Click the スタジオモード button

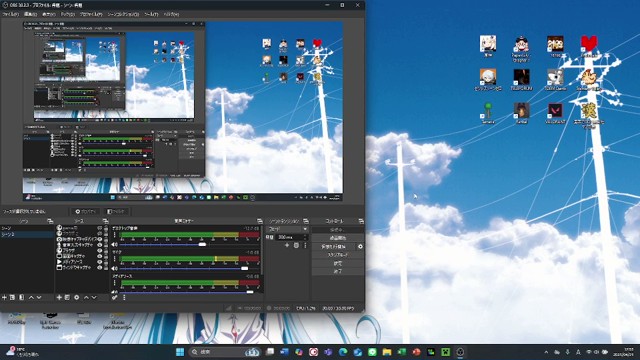[x=338, y=255]
